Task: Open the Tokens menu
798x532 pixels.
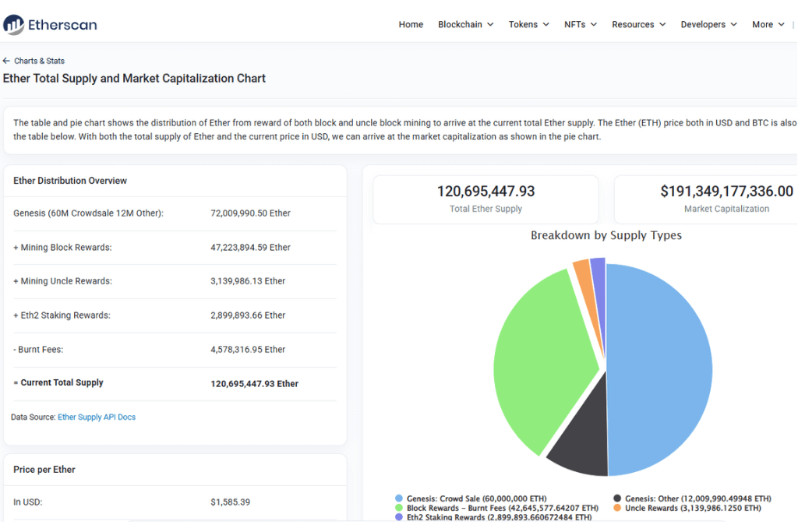Action: click(x=529, y=24)
